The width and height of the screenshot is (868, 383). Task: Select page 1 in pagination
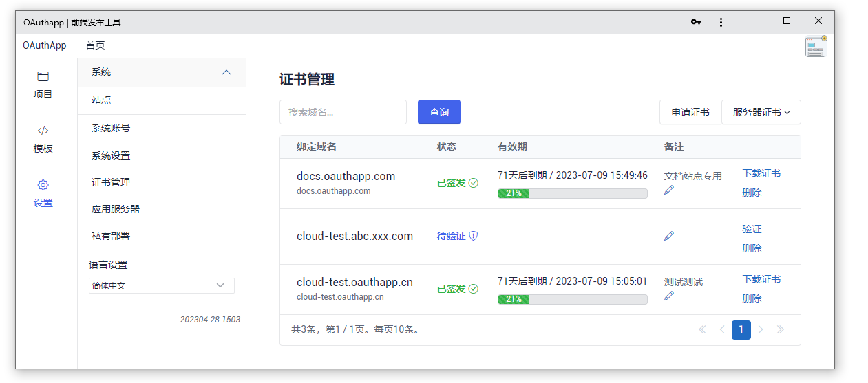point(741,329)
